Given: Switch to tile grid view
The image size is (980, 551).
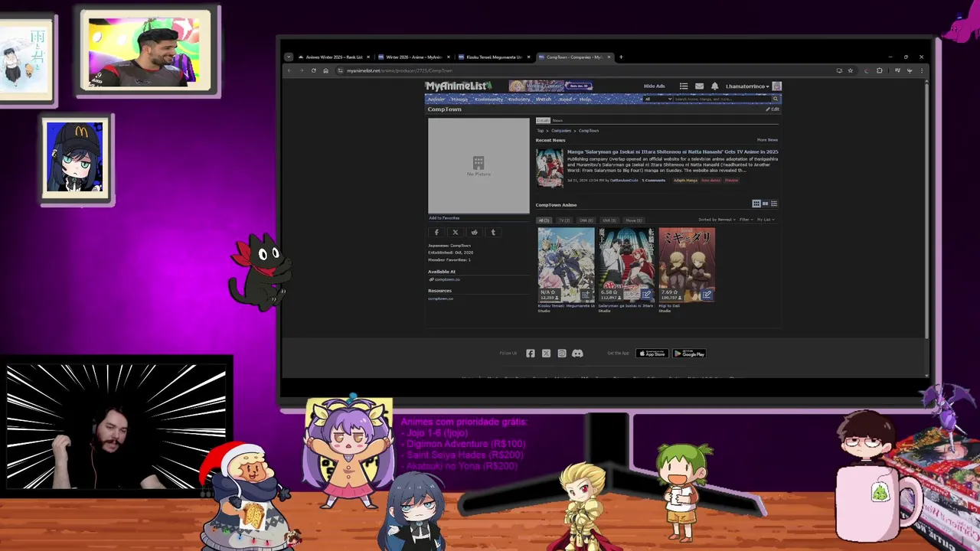Looking at the screenshot, I should pyautogui.click(x=756, y=204).
